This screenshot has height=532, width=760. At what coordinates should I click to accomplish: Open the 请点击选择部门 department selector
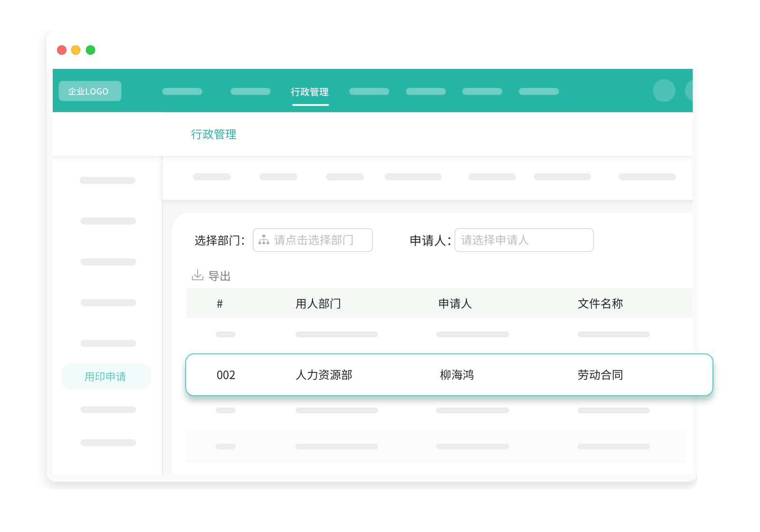coord(313,240)
